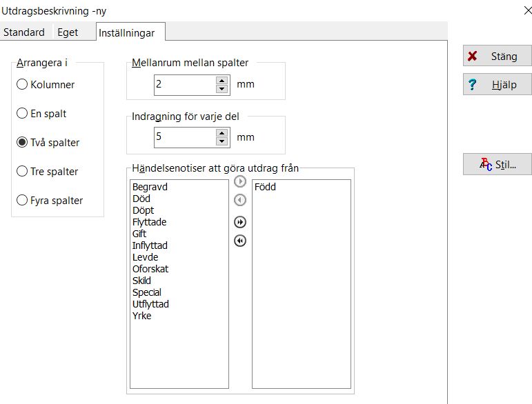532x404 pixels.
Task: Select the En spalt option
Action: click(22, 113)
